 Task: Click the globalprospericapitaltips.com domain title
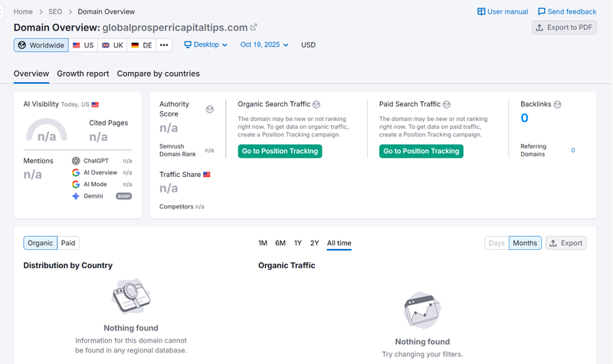175,28
